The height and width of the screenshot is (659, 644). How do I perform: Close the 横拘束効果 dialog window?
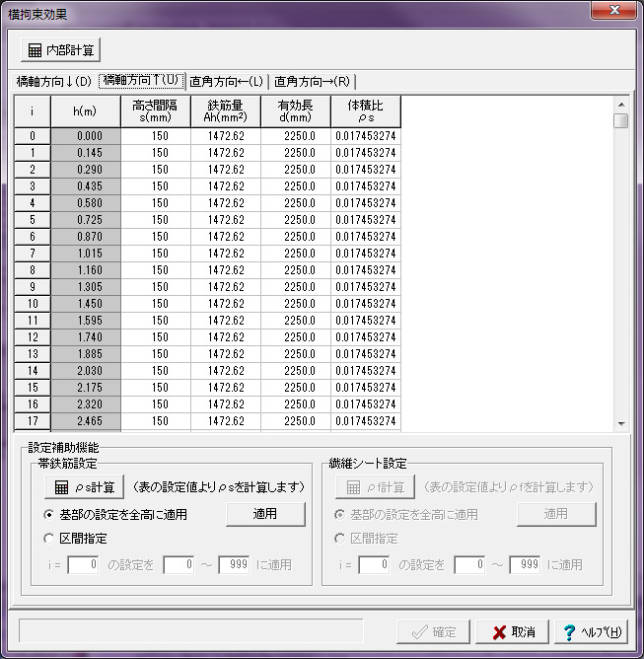tap(613, 10)
